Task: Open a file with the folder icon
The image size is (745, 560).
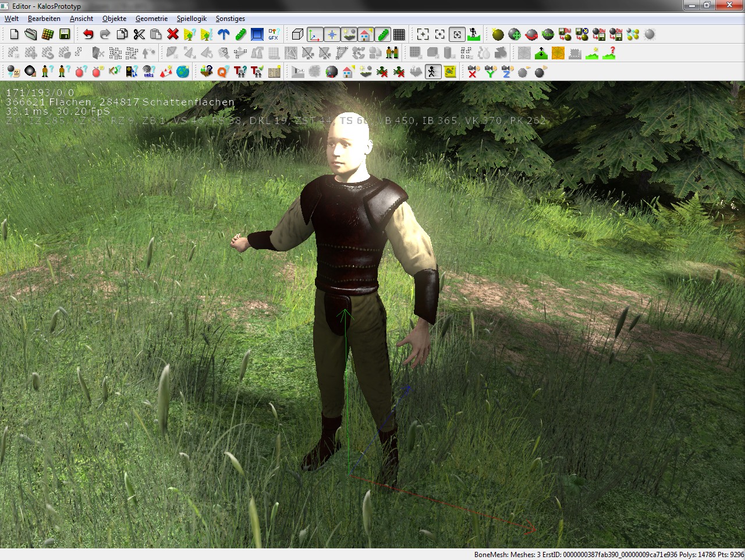Action: pyautogui.click(x=31, y=34)
